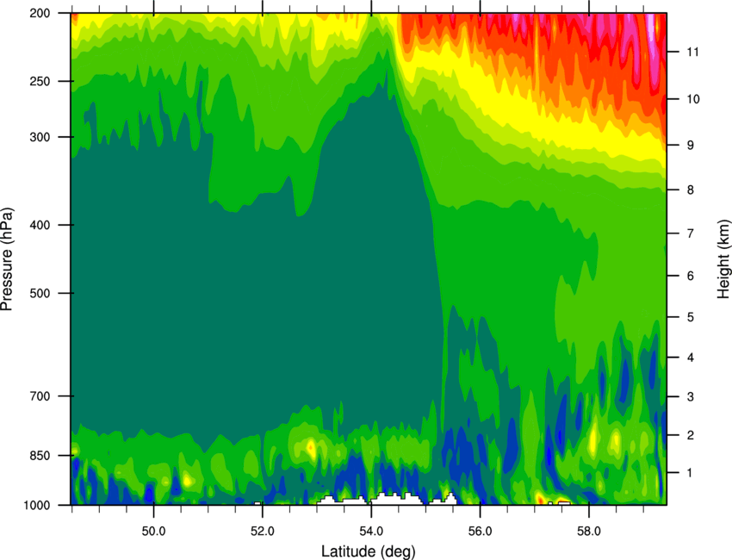
Task: Click the 4 km height label
Action: pyautogui.click(x=691, y=358)
